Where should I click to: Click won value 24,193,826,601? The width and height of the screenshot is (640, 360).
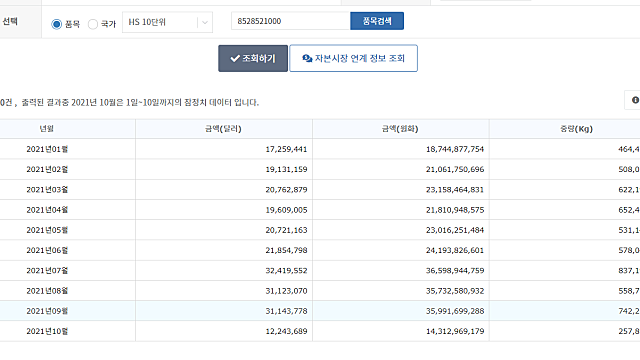click(x=455, y=250)
